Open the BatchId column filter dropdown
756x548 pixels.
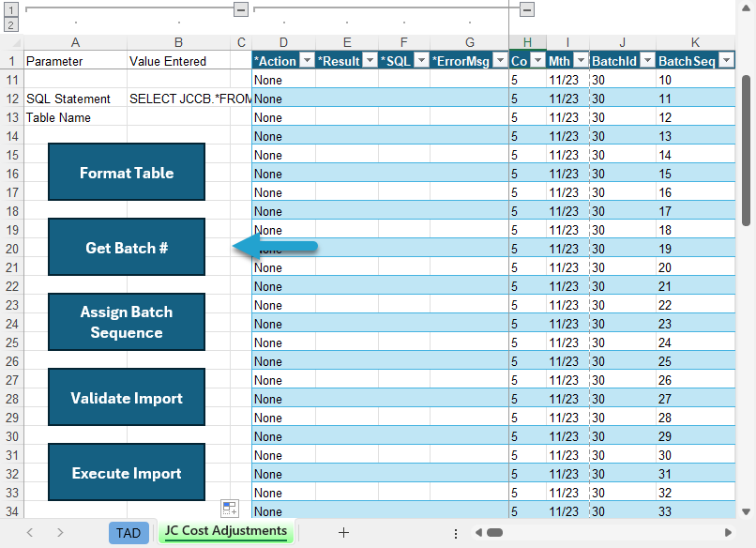(648, 60)
